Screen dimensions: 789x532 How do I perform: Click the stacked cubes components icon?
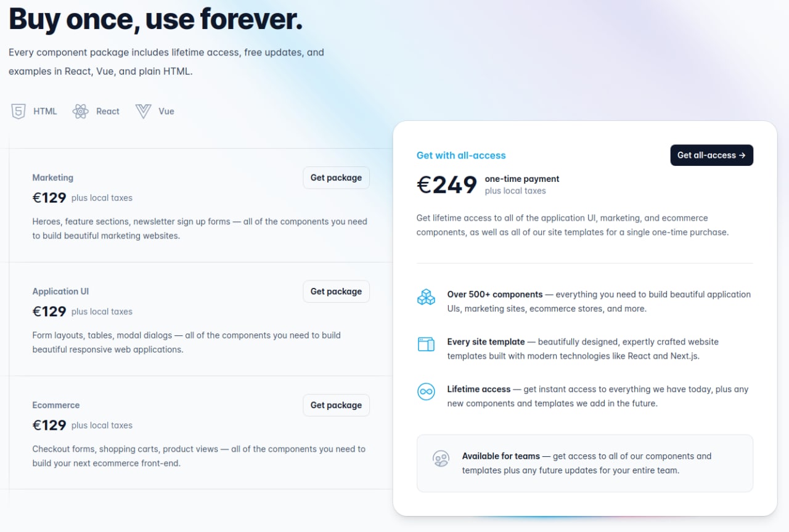[426, 297]
